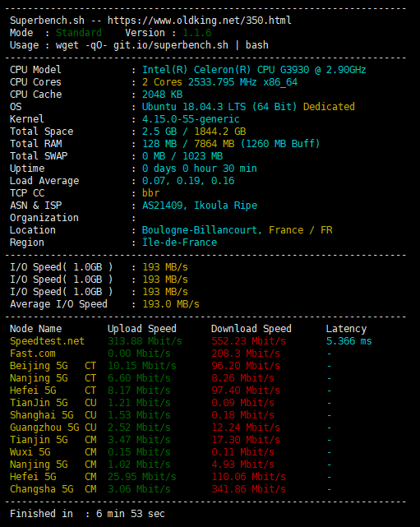
Task: Click the Standard mode value
Action: pyautogui.click(x=79, y=33)
